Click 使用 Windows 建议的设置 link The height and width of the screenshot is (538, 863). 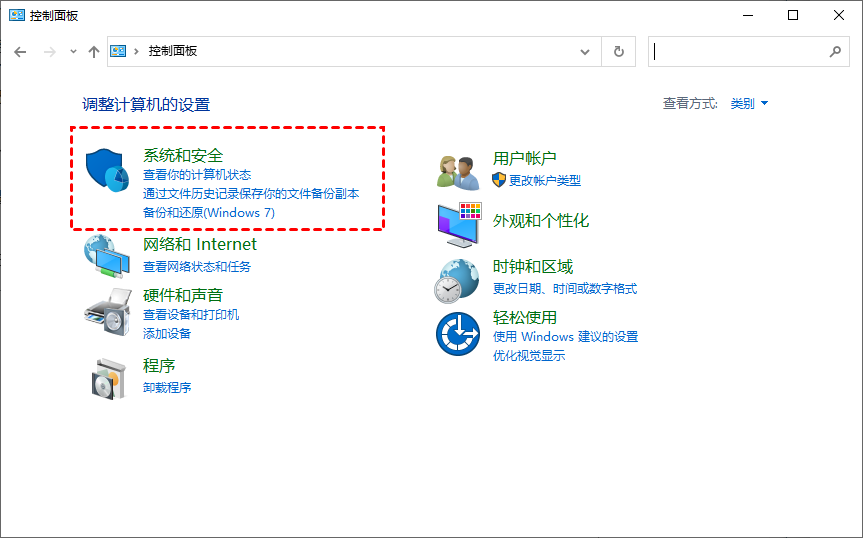coord(565,337)
